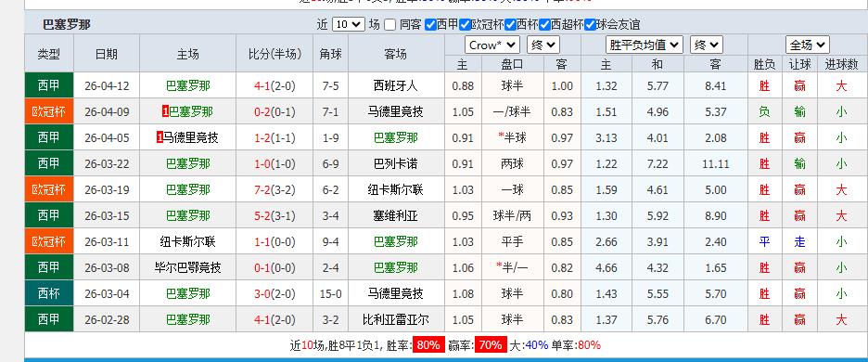The image size is (868, 362).
Task: Open 纽卡斯尔联 away team on 26-03-19
Action: coord(396,189)
